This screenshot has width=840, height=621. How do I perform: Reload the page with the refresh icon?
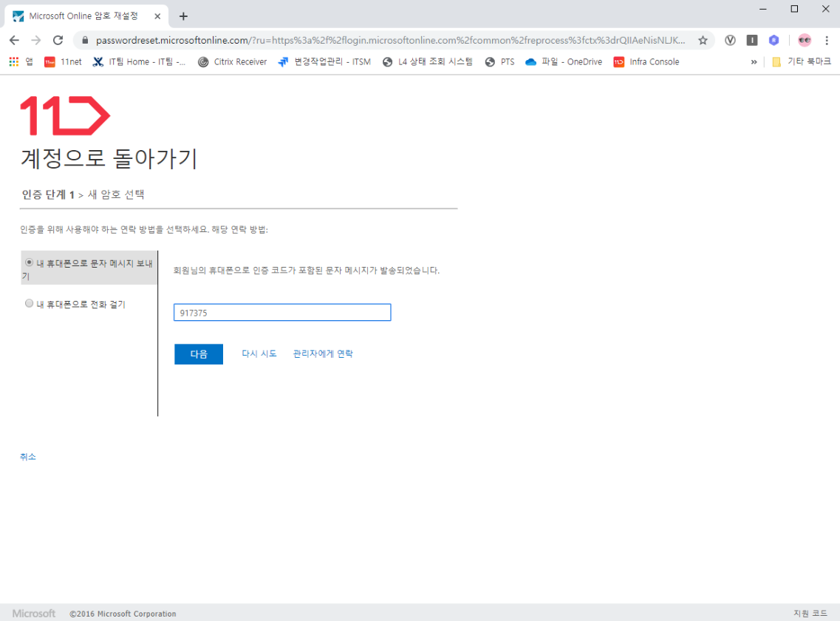click(58, 40)
